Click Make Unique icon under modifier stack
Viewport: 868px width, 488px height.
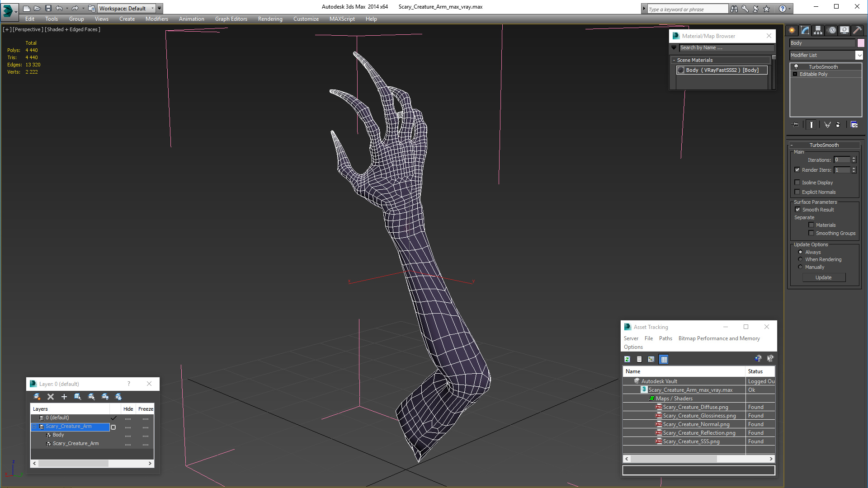point(827,125)
